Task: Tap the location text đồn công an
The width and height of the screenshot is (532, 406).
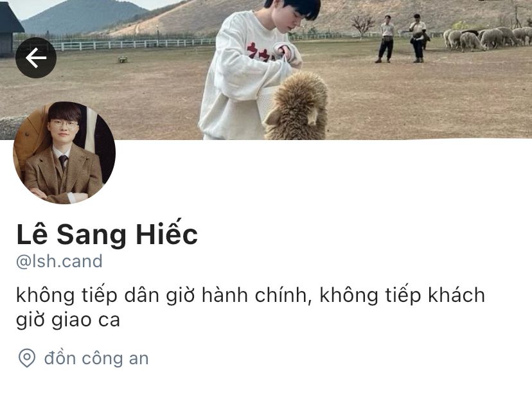Action: tap(96, 358)
